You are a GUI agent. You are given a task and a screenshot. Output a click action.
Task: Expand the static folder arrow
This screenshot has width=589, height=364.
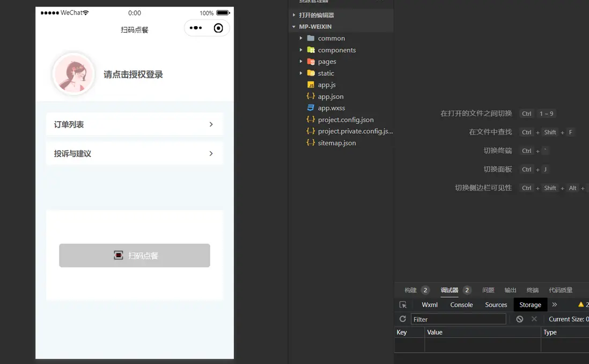301,73
